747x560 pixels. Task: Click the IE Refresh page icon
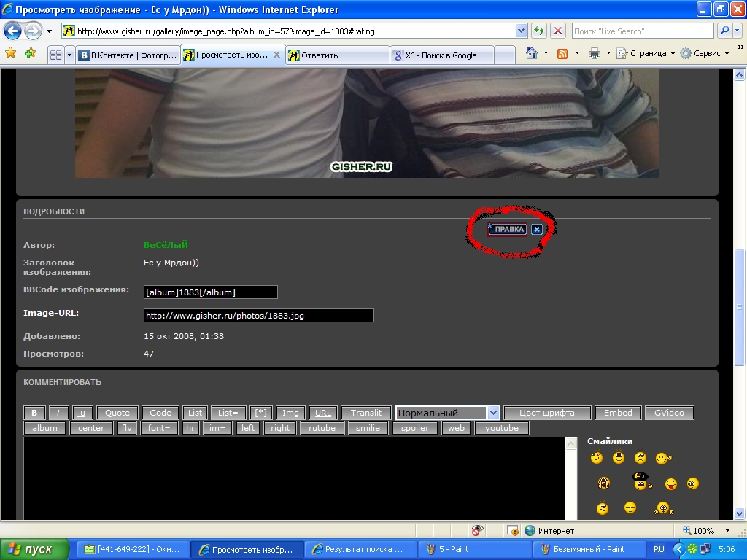[539, 31]
